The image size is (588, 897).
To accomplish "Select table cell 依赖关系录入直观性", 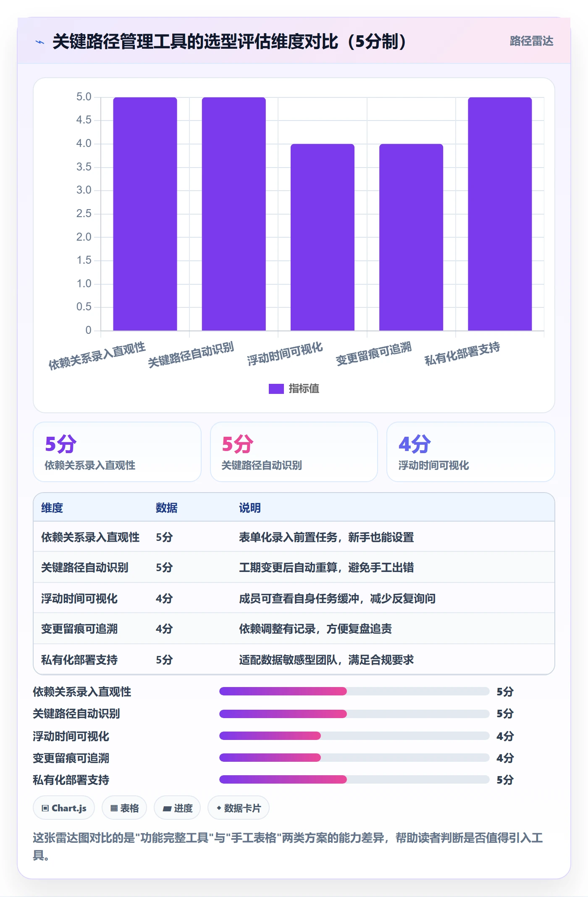I will click(90, 537).
